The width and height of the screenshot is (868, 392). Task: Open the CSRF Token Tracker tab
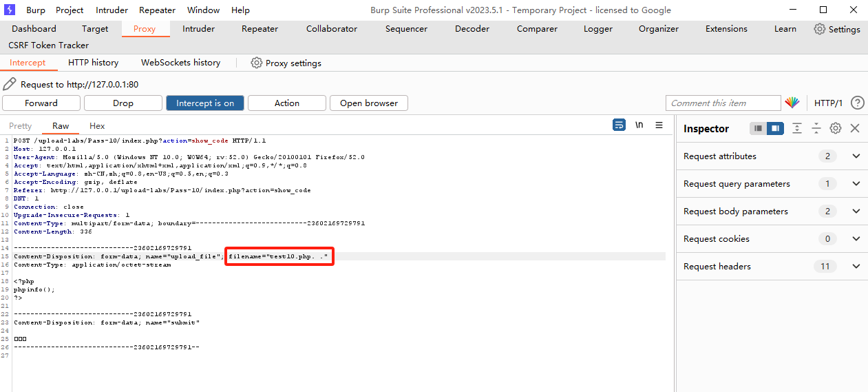click(49, 45)
